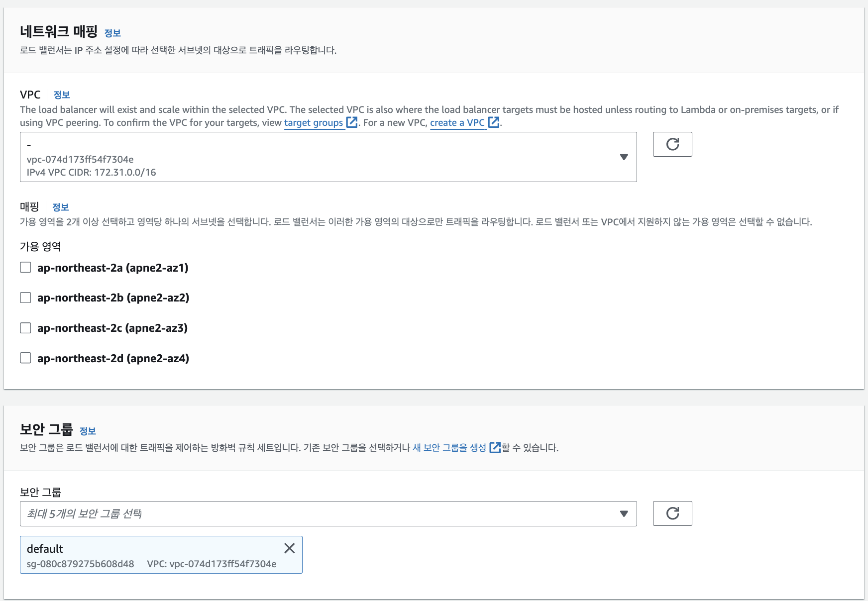Image resolution: width=868 pixels, height=601 pixels.
Task: Click the IPv4 VPC CIDR: 172.31.0.0/16 text
Action: point(91,172)
